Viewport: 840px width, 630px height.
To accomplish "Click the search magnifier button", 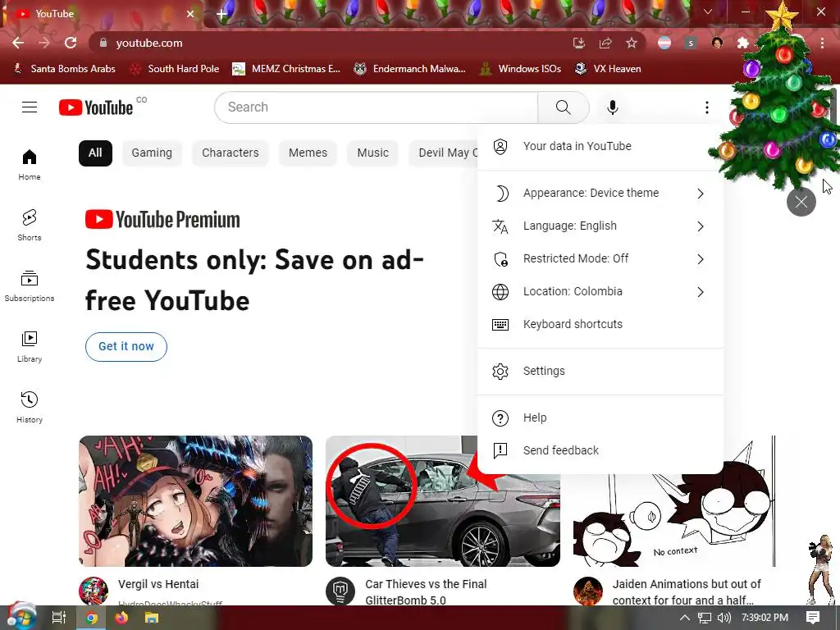I will coord(563,107).
